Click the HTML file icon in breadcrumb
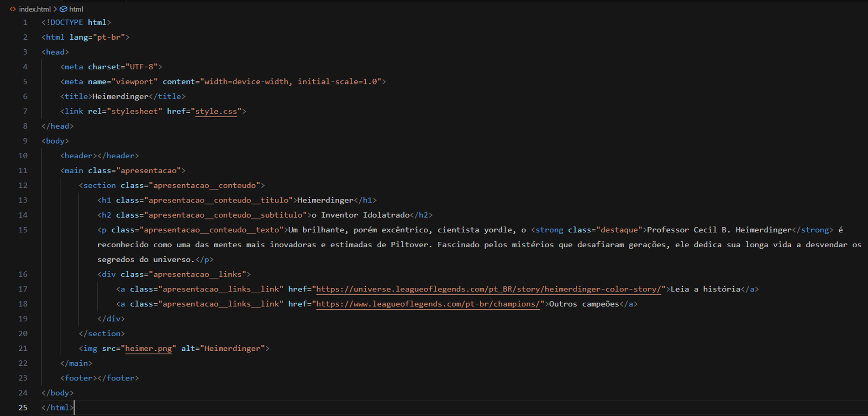 click(x=13, y=9)
